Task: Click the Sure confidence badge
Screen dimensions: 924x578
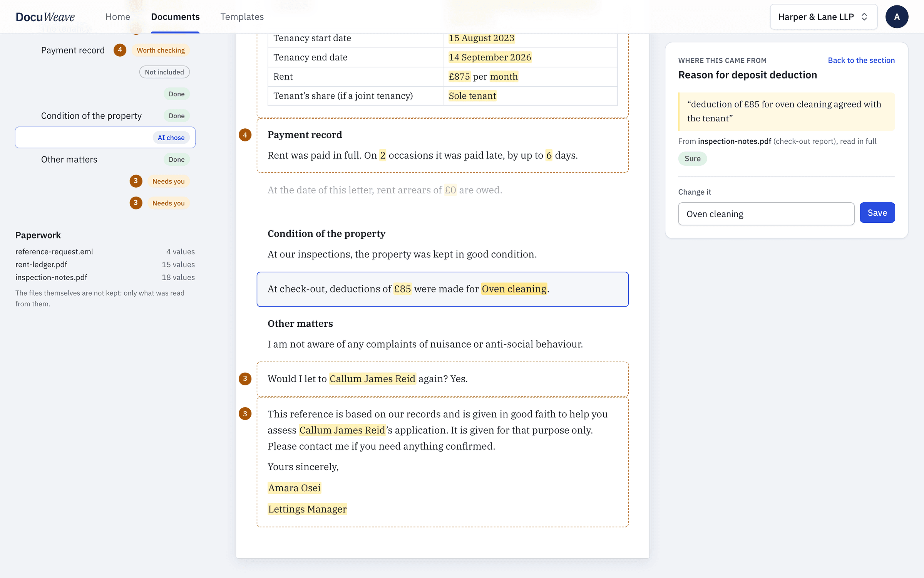Action: click(x=692, y=158)
